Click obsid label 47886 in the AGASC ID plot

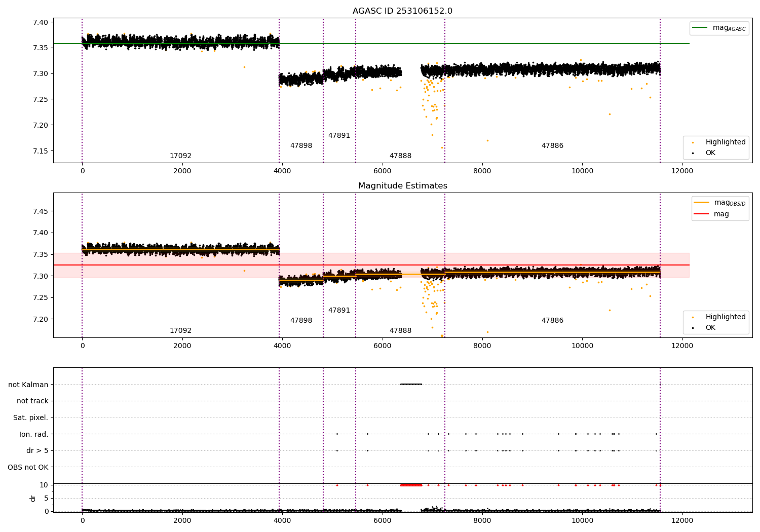pos(552,146)
